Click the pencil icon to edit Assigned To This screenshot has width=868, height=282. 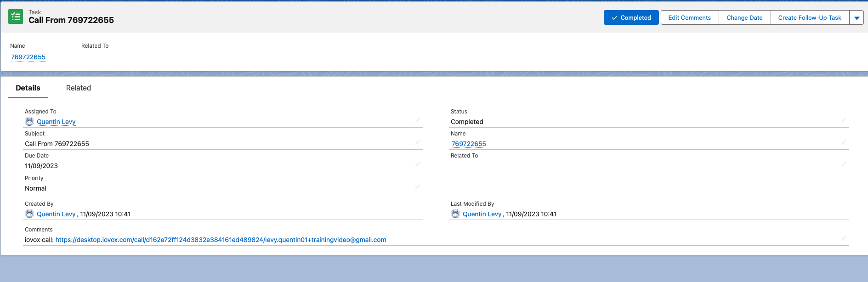(x=417, y=121)
